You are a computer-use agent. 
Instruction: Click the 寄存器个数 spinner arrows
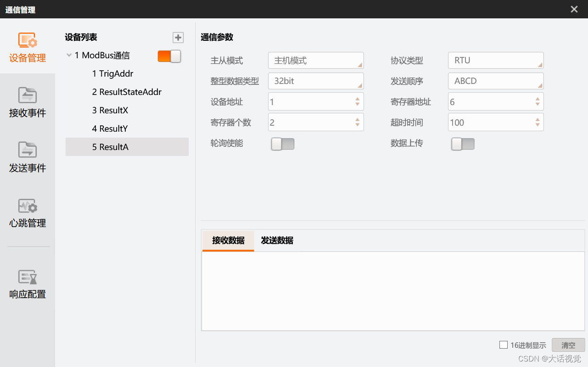click(357, 122)
